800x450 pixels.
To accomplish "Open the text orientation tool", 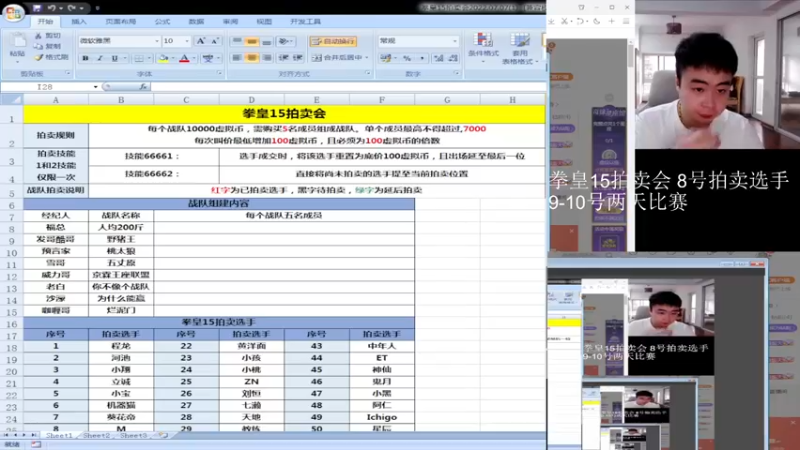I will pos(284,41).
